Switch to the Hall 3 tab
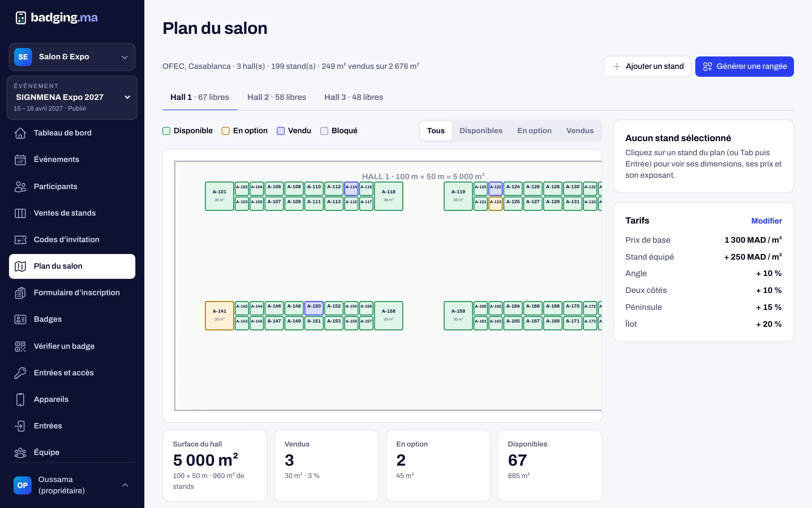This screenshot has width=812, height=508. (354, 97)
